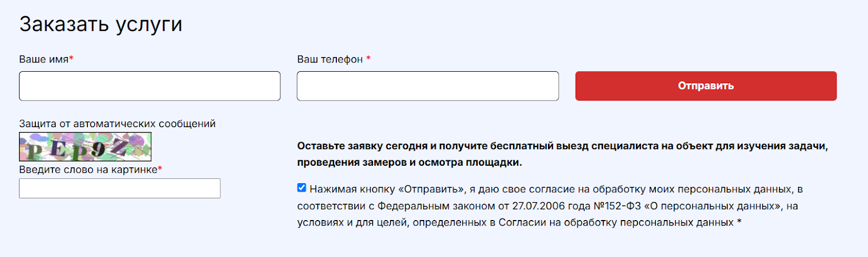Screen dimensions: 868x257
Task: Select the CAPTCHA word entry field
Action: point(120,189)
